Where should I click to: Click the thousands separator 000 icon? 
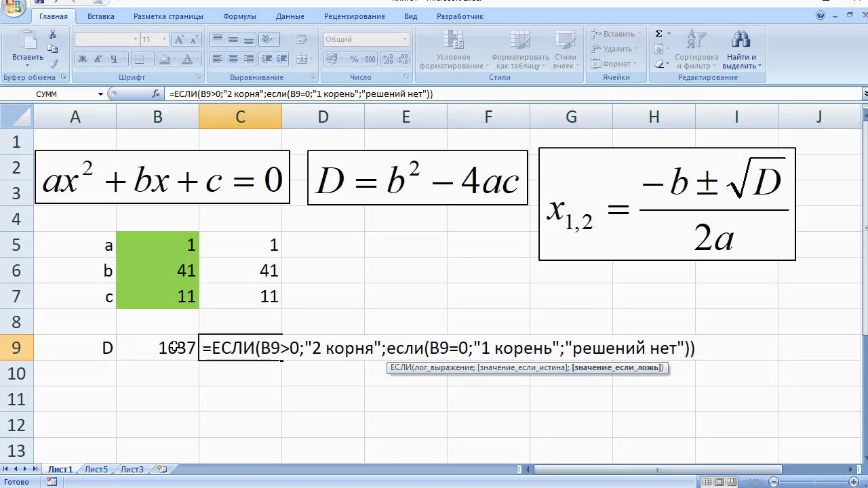click(x=369, y=59)
